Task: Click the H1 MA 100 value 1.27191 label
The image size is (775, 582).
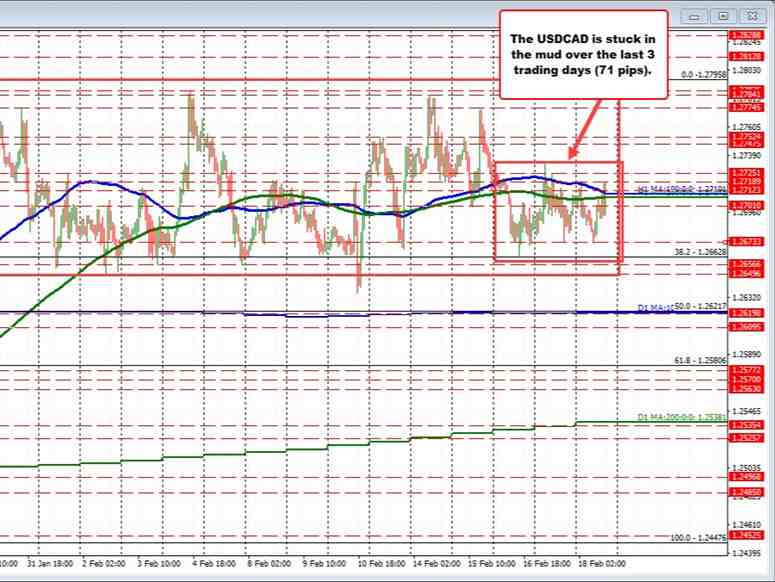Action: 682,189
